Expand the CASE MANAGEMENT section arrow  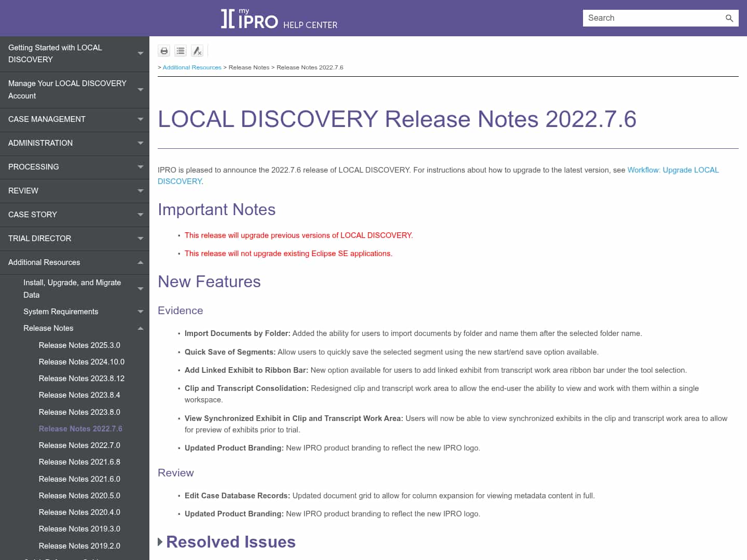pos(140,119)
